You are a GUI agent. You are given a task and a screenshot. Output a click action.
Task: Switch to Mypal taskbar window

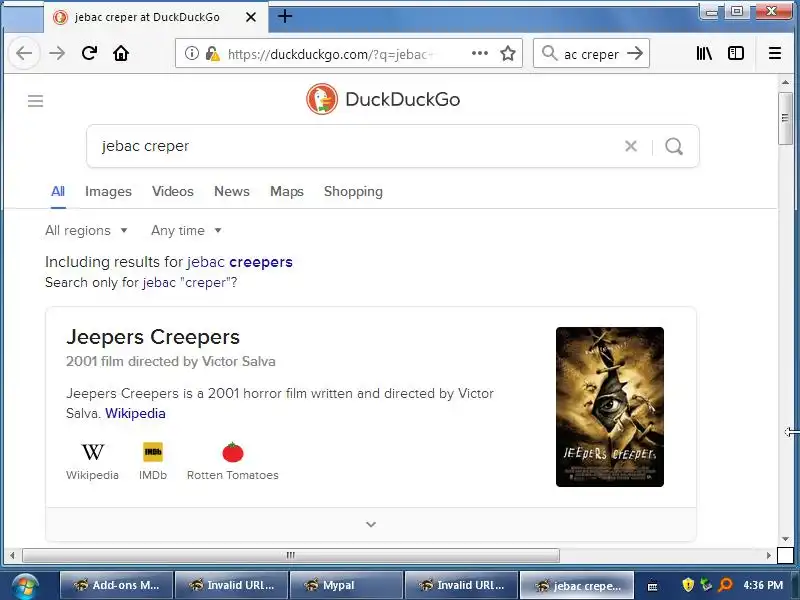pos(346,585)
